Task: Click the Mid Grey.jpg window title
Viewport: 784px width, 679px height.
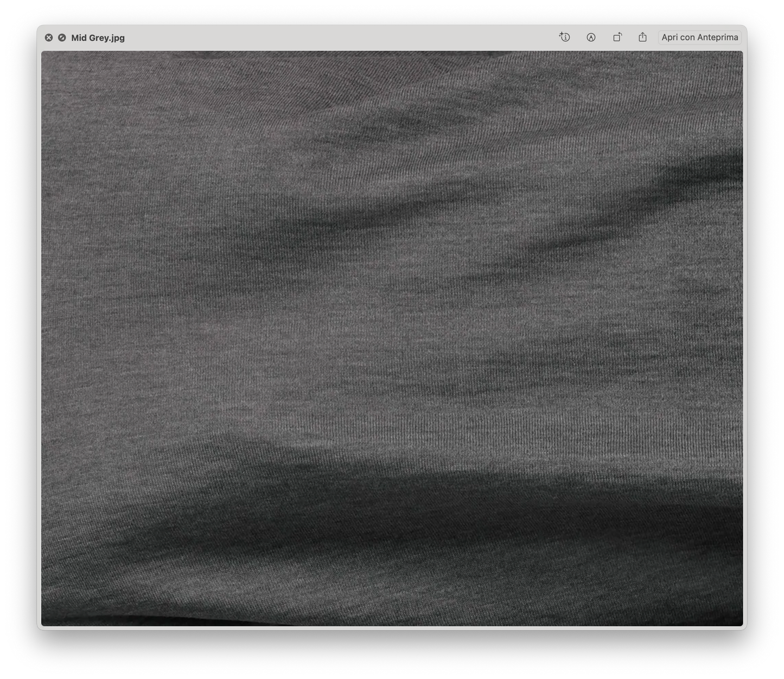Action: 98,37
